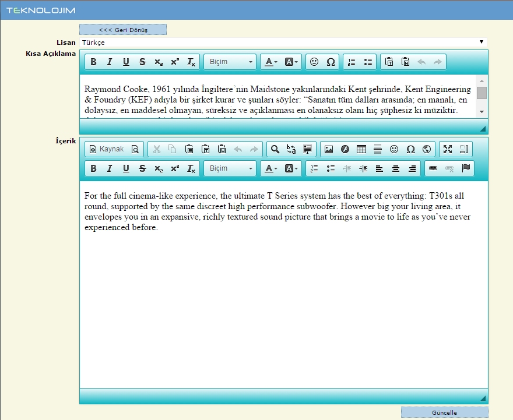Undo the last change in the İçerik editor
The height and width of the screenshot is (420, 513).
238,149
